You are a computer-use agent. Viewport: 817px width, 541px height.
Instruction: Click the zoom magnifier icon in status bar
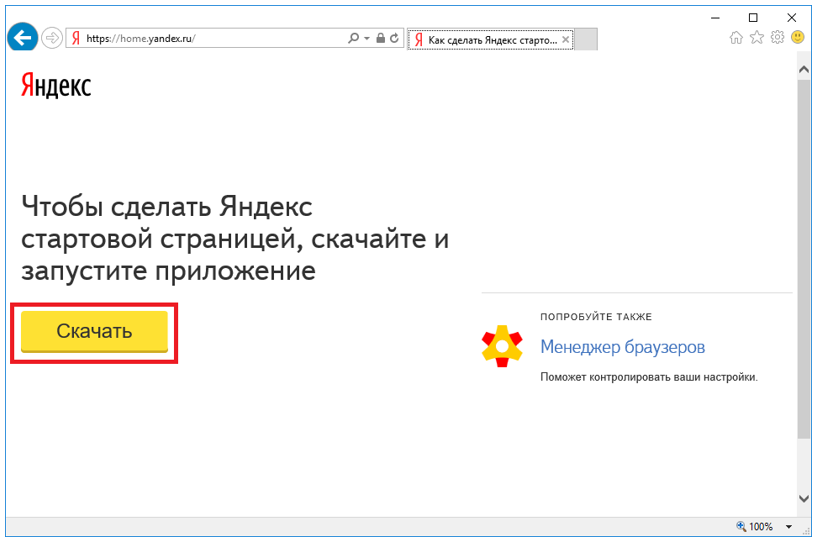tap(741, 526)
